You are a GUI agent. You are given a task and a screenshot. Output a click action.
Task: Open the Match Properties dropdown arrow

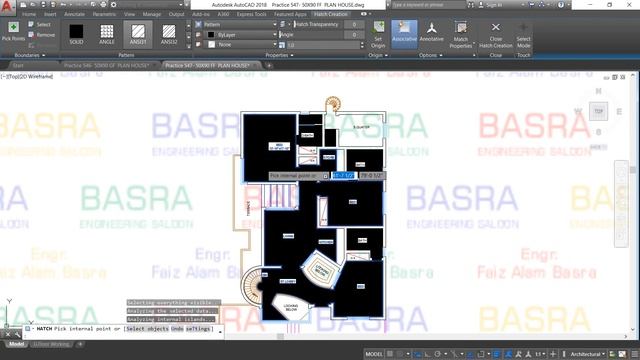pos(474,43)
